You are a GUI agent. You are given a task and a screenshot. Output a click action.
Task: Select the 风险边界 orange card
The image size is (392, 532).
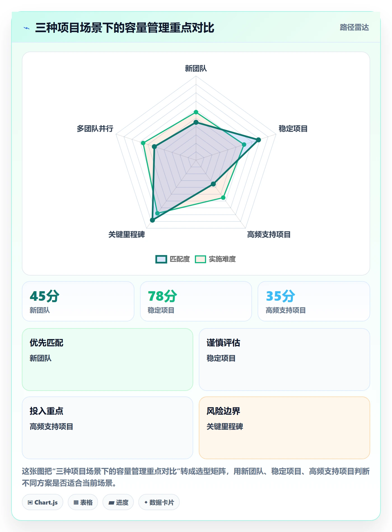[x=284, y=428]
